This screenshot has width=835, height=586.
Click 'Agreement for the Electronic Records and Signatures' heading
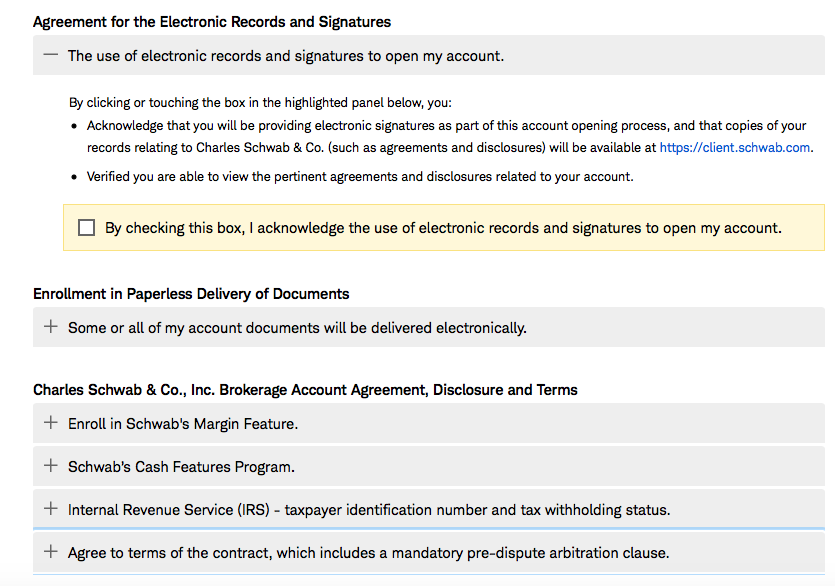click(x=212, y=21)
